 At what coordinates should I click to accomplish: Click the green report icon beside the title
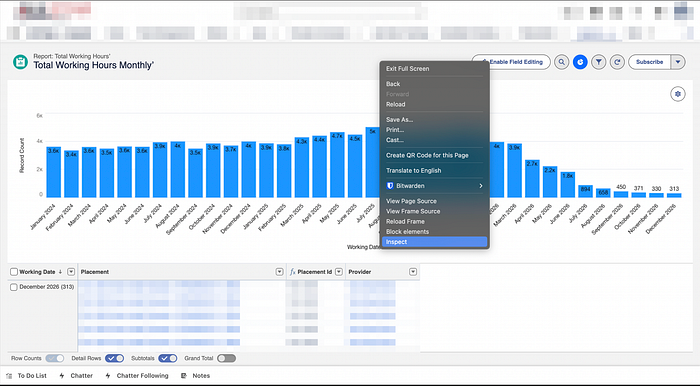(x=20, y=62)
